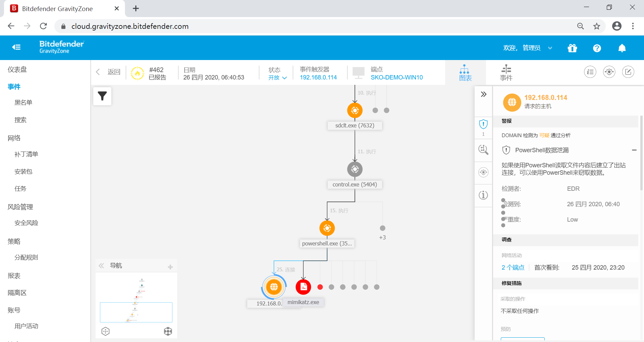Click the list view icon in the incident header
The image size is (644, 342).
590,72
